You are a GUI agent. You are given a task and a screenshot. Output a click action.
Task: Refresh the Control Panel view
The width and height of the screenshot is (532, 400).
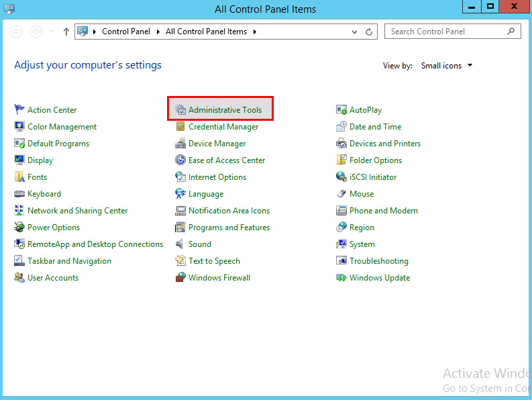click(x=369, y=32)
